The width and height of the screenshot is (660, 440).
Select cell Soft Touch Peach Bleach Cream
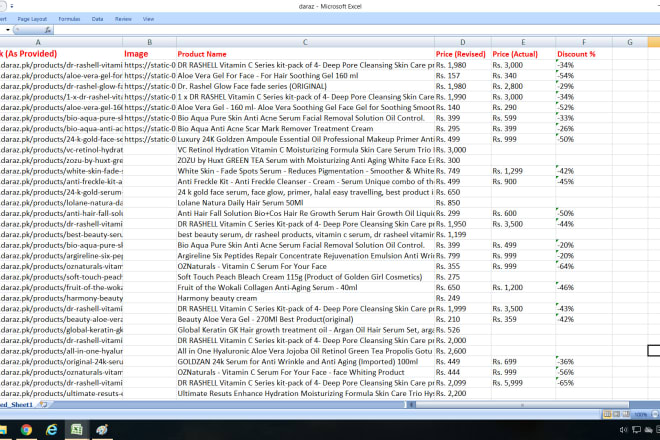305,277
